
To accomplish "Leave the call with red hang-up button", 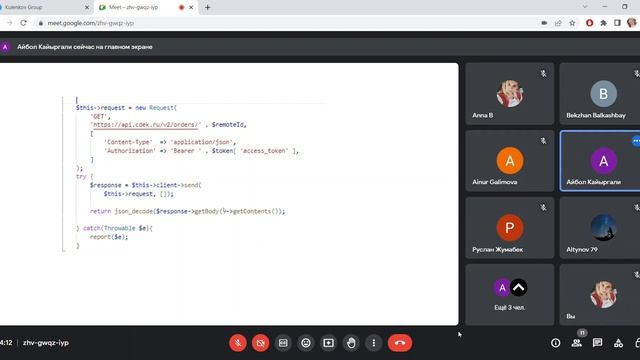I will [400, 343].
